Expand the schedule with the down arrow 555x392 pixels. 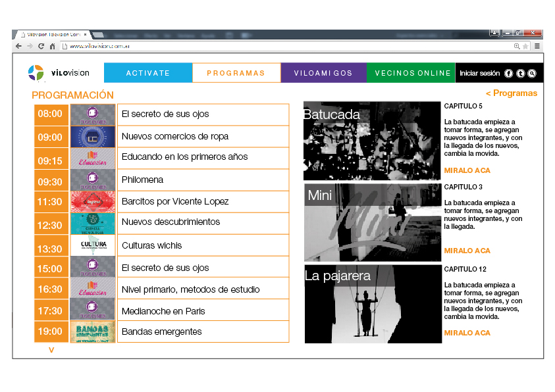(x=51, y=351)
